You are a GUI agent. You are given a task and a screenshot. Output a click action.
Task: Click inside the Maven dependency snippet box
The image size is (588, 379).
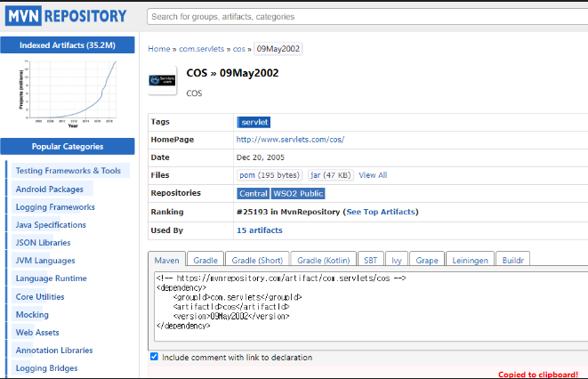[x=371, y=307]
